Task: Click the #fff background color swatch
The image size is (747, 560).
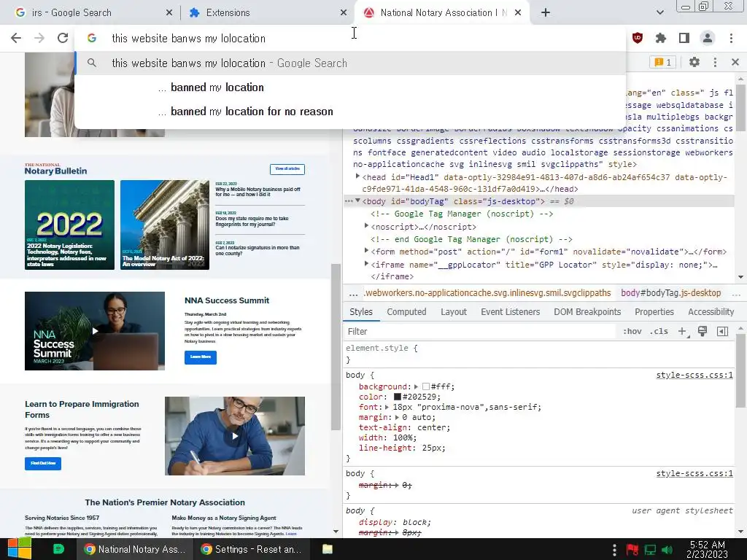Action: click(426, 386)
